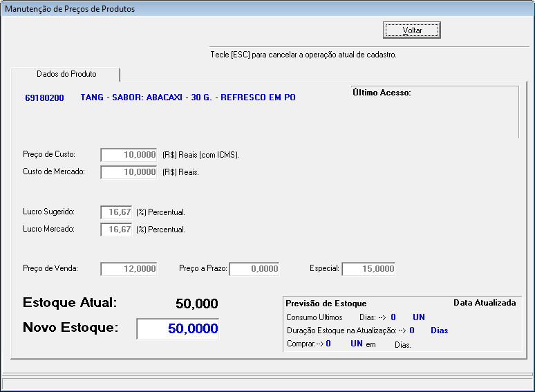
Task: Click the Comprar quantity value
Action: tap(328, 343)
